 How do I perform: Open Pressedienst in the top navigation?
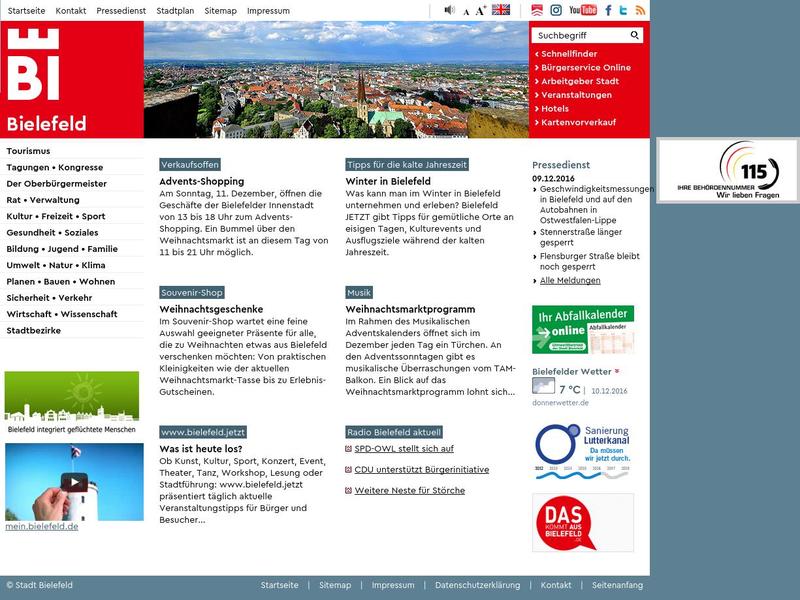(x=121, y=11)
